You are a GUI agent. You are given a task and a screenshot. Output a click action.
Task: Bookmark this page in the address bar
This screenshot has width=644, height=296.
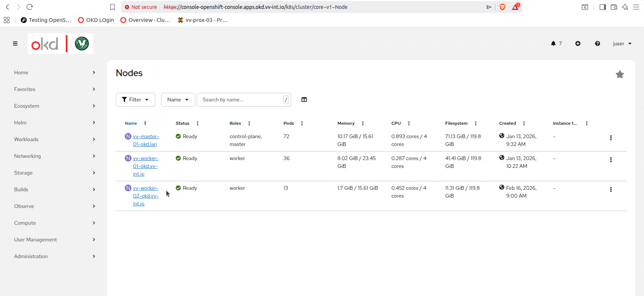click(x=113, y=7)
